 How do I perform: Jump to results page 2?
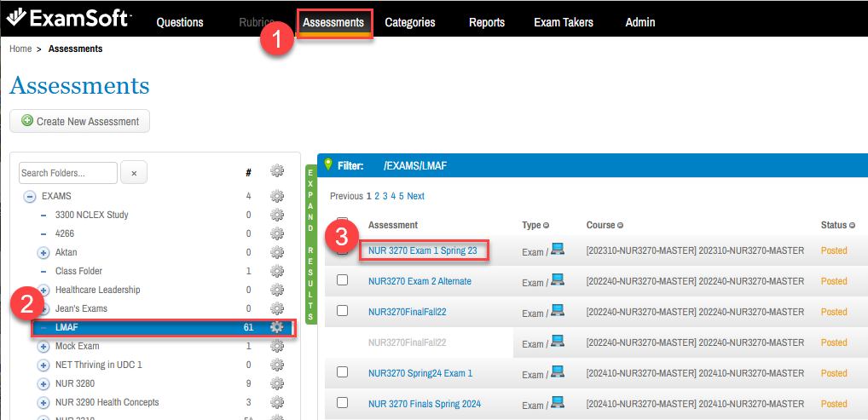[x=377, y=196]
